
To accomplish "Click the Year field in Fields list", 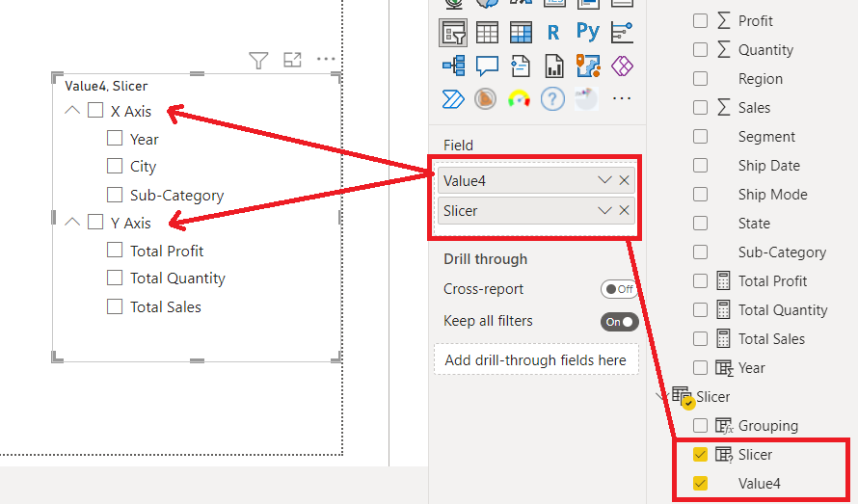I will pos(751,368).
